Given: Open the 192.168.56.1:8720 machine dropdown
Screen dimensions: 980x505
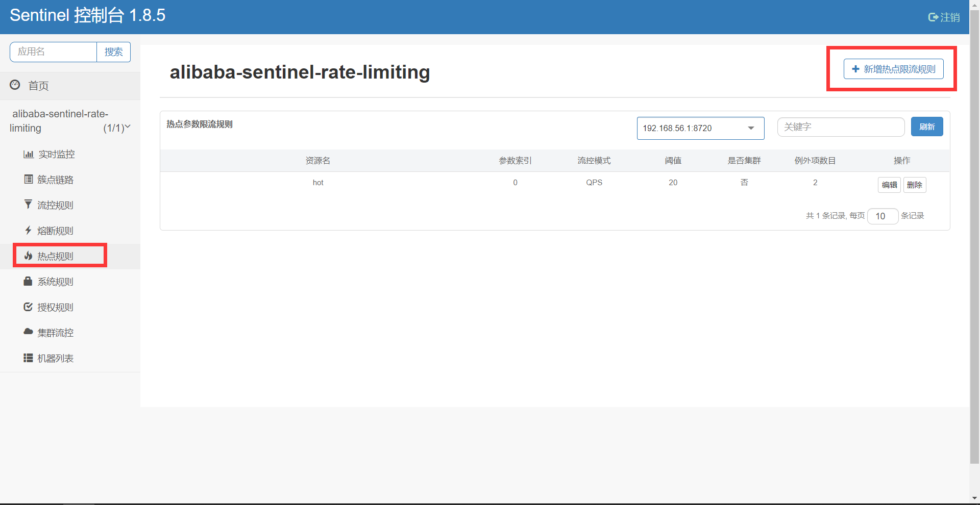Looking at the screenshot, I should (x=700, y=128).
